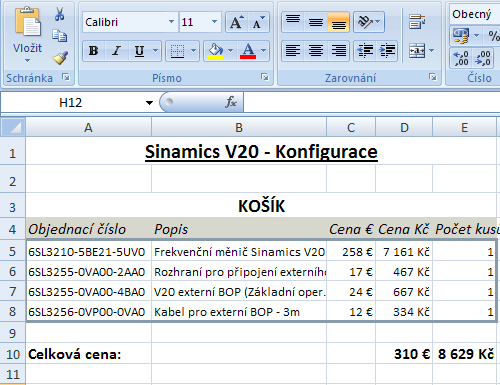Click the 7 161 Kč cell
Image resolution: width=500 pixels, height=385 pixels.
(x=404, y=252)
